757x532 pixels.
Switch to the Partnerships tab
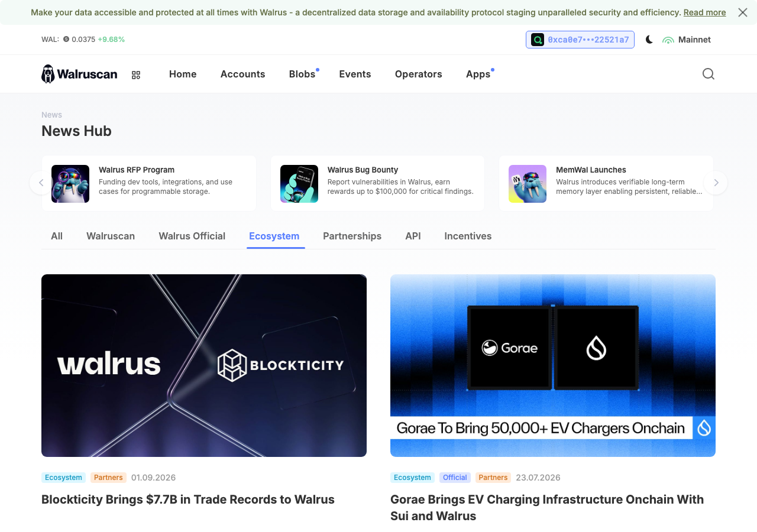click(x=352, y=236)
